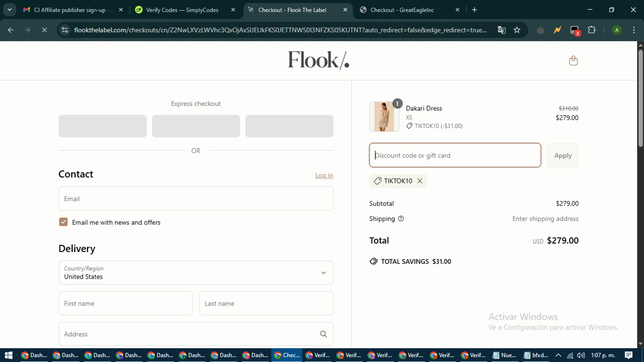Click the Dakari Dress product thumbnail
Viewport: 644px width, 362px height.
click(x=384, y=116)
